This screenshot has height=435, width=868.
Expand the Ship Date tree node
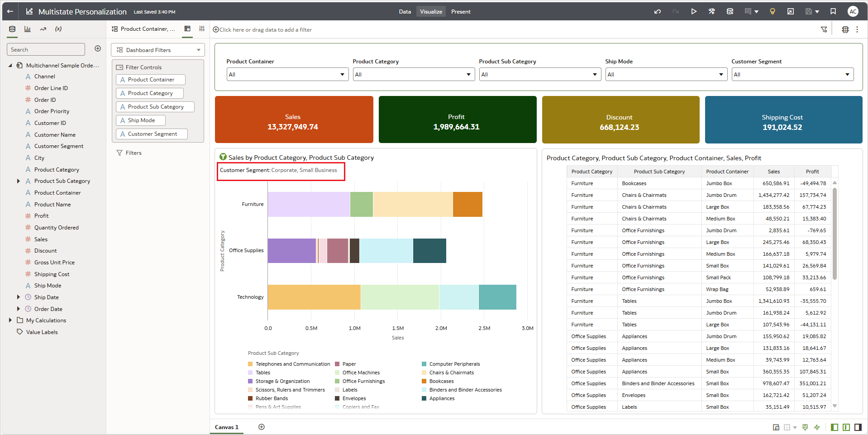[x=19, y=297]
